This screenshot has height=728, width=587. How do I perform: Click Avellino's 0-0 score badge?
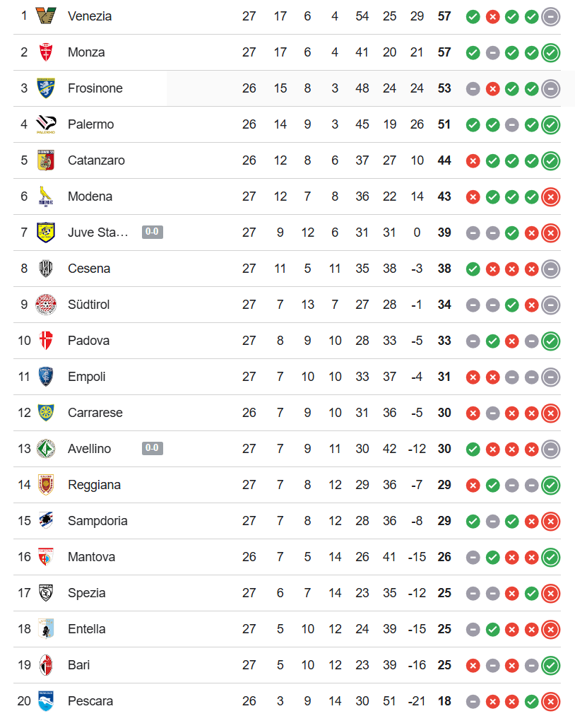click(153, 449)
